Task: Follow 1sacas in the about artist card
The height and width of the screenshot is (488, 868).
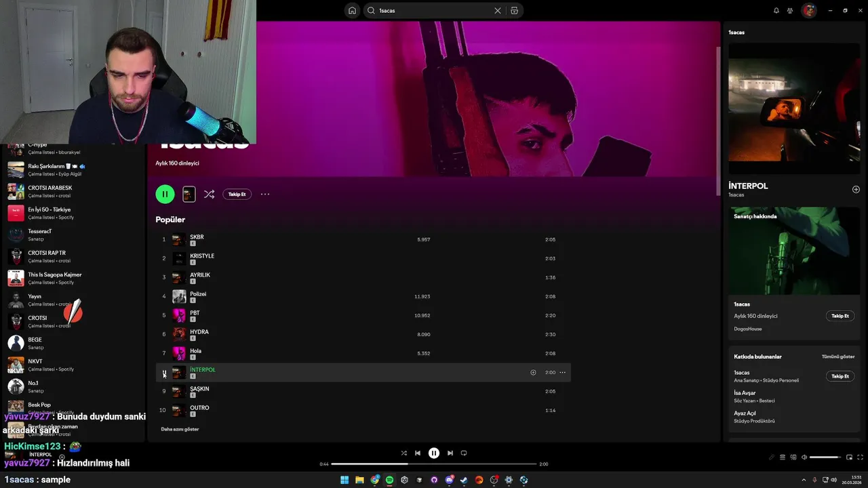Action: 840,316
